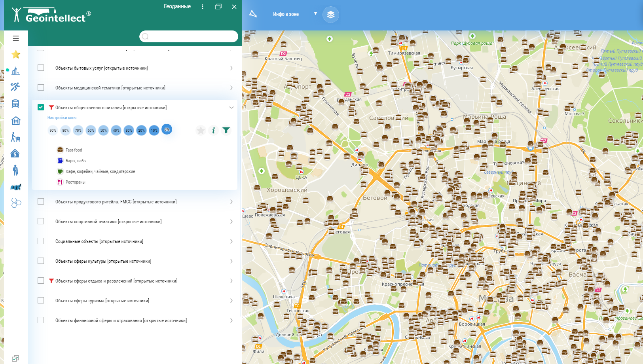Enable Объекты спортивной тематики layer checkbox
643x364 pixels.
(x=41, y=221)
